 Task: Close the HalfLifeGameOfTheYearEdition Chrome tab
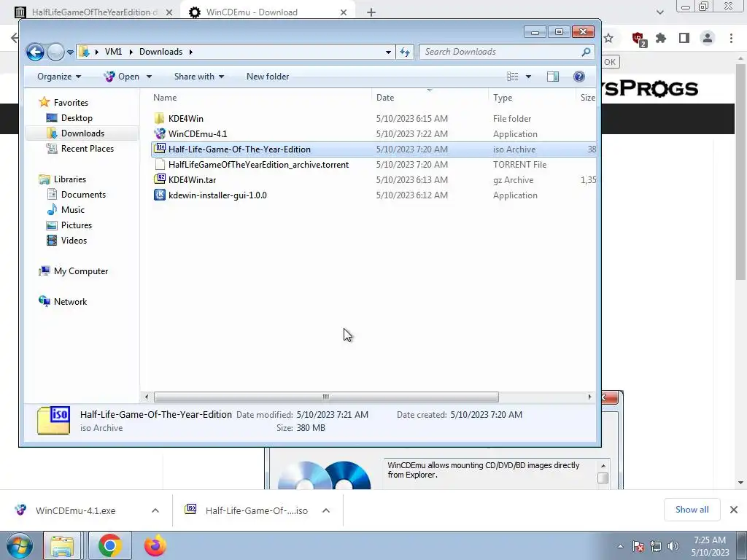[169, 12]
